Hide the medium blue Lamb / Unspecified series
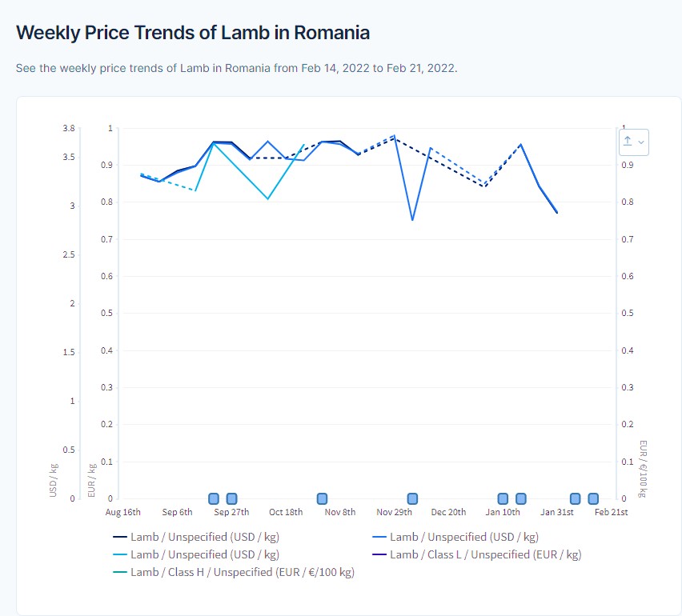Screen dimensions: 682x616 pyautogui.click(x=463, y=537)
